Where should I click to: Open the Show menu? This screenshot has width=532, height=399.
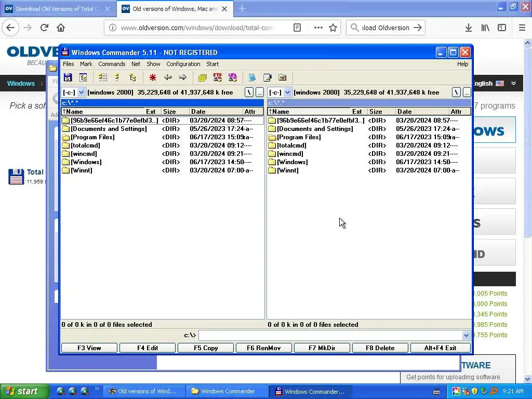point(153,64)
